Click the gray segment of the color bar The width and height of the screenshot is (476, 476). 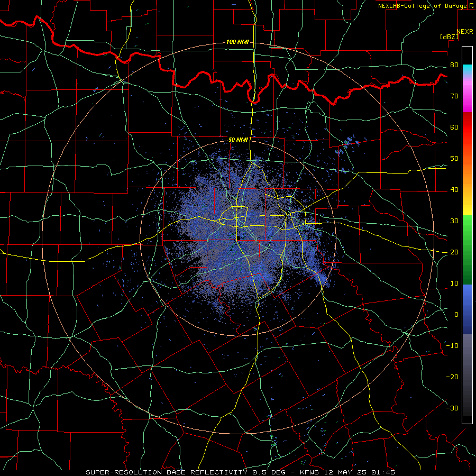(x=467, y=375)
